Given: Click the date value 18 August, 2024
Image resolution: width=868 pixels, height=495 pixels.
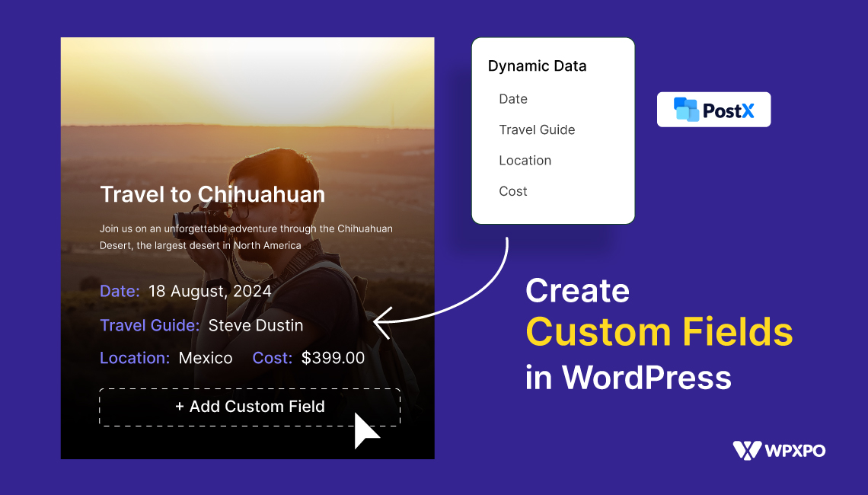Looking at the screenshot, I should (x=210, y=291).
